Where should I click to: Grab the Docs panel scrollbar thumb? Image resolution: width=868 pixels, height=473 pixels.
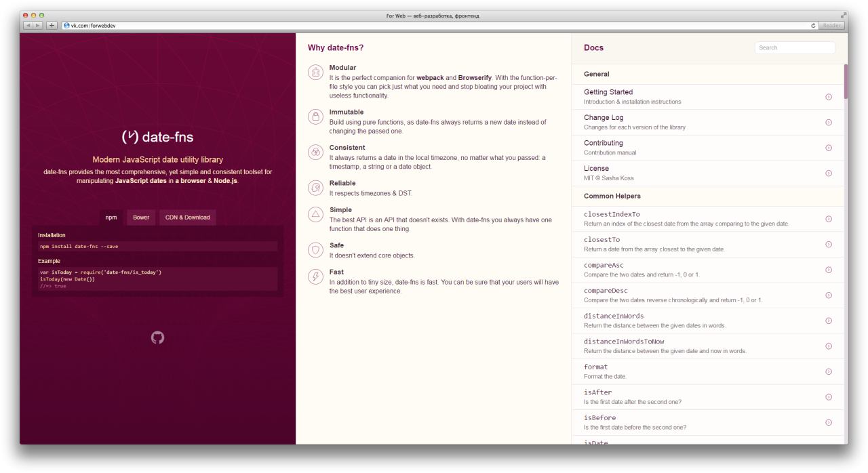pos(846,81)
